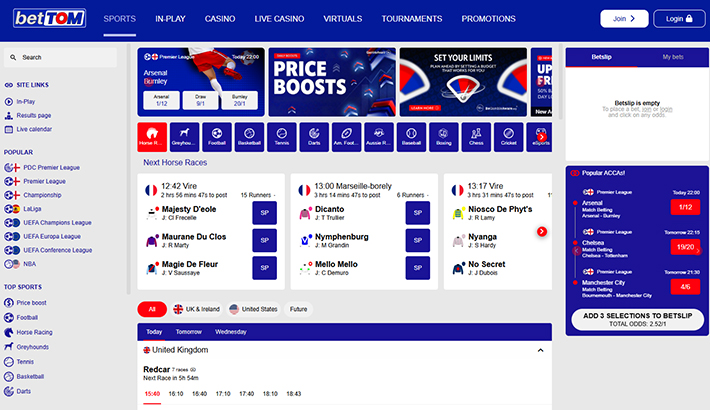Select the Horse Racing sport tile
The width and height of the screenshot is (710, 410).
(152, 137)
